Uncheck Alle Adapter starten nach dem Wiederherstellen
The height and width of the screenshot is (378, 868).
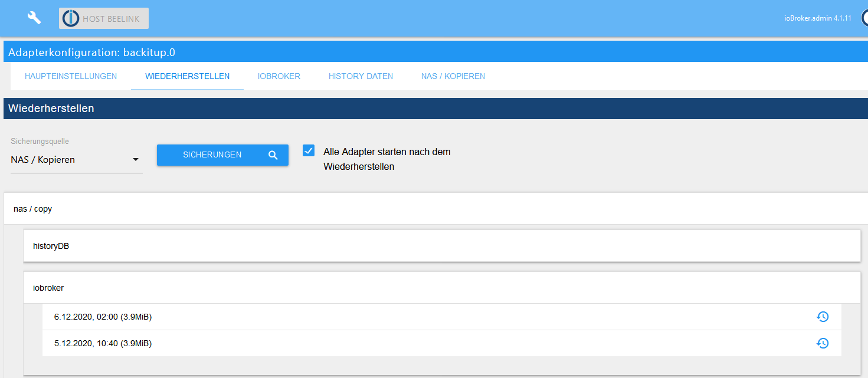coord(309,150)
